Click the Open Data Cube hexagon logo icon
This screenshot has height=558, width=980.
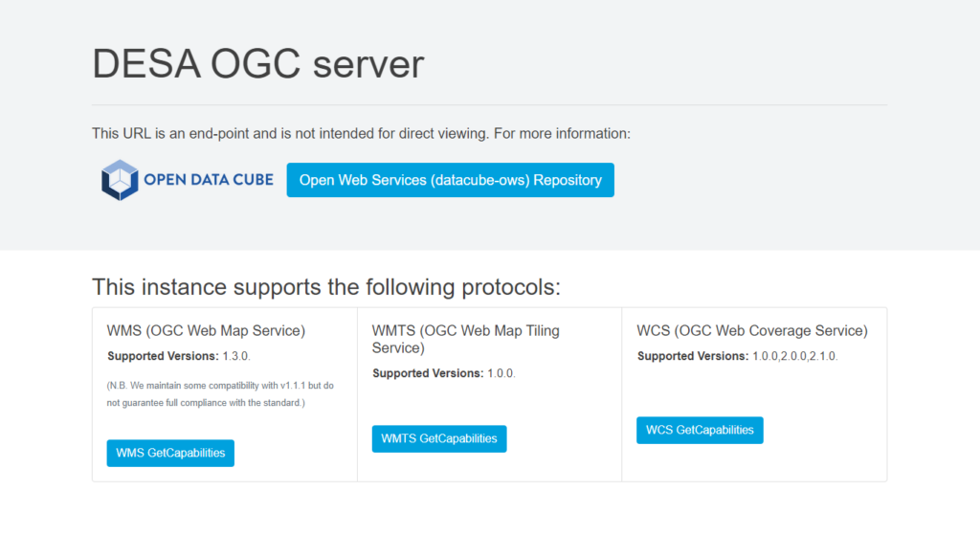tap(121, 180)
